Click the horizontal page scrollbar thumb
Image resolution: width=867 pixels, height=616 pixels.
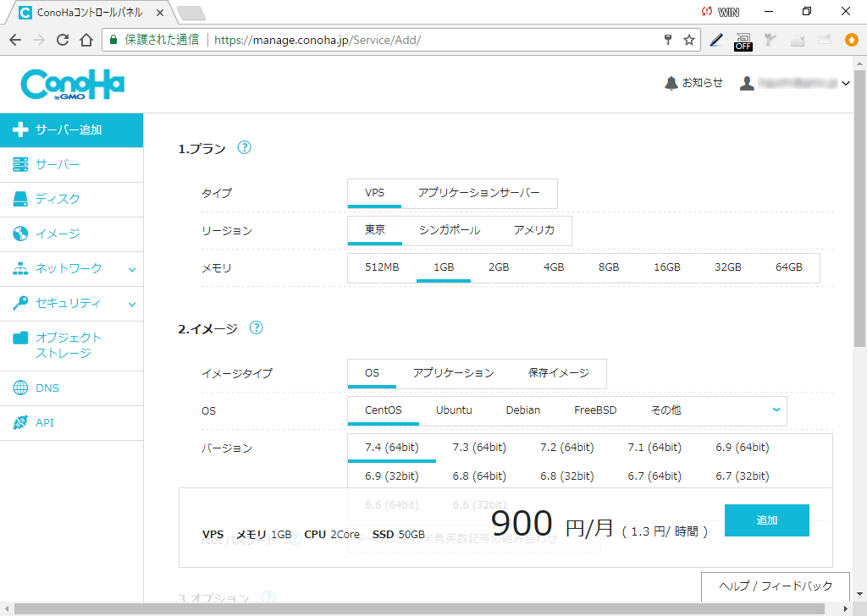(419, 609)
